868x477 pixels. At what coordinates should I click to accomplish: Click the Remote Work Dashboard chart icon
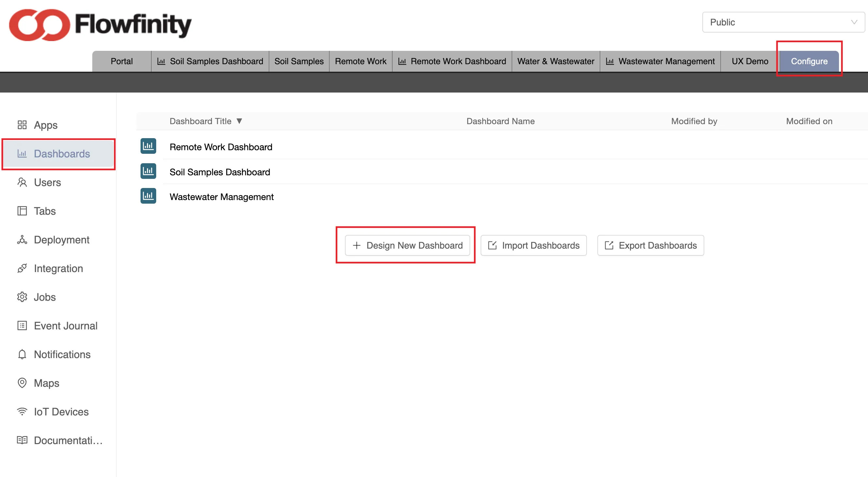[x=148, y=146]
